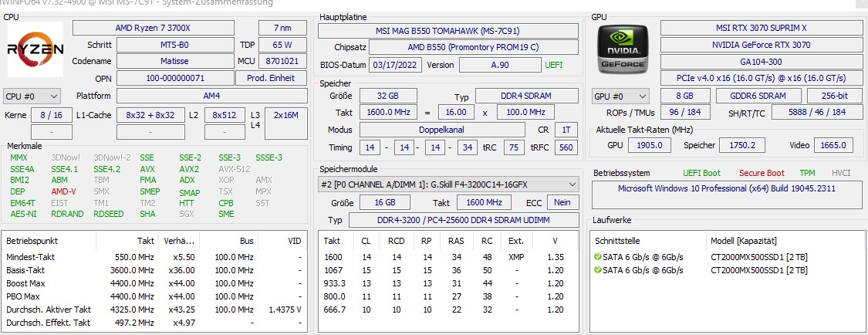Viewport: 868px width, 335px height.
Task: Open the CPU #0 selector dropdown
Action: tap(32, 96)
